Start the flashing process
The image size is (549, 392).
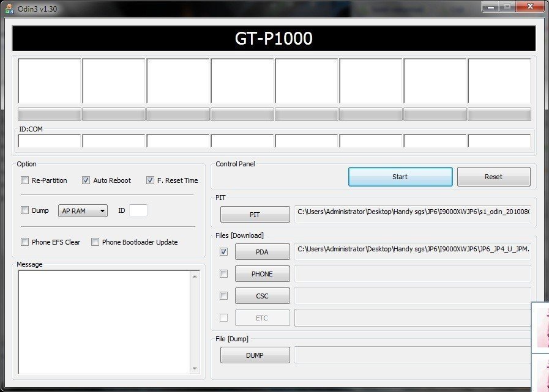pos(400,177)
